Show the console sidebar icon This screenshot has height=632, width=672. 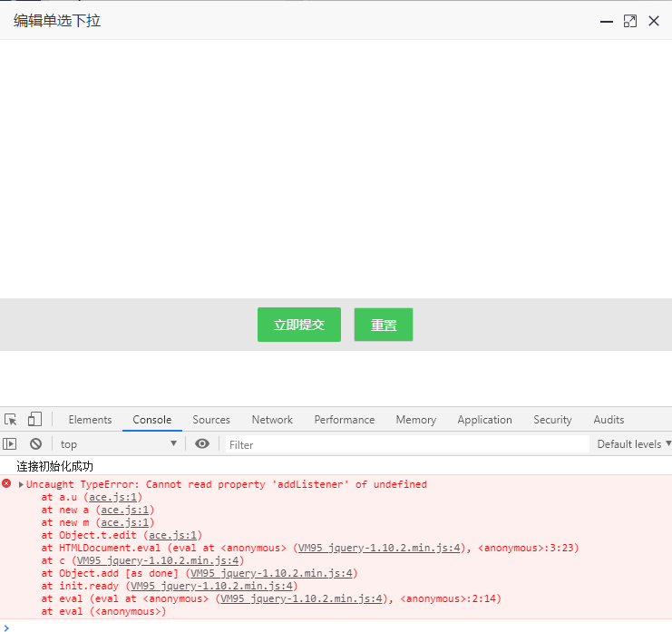[x=9, y=444]
